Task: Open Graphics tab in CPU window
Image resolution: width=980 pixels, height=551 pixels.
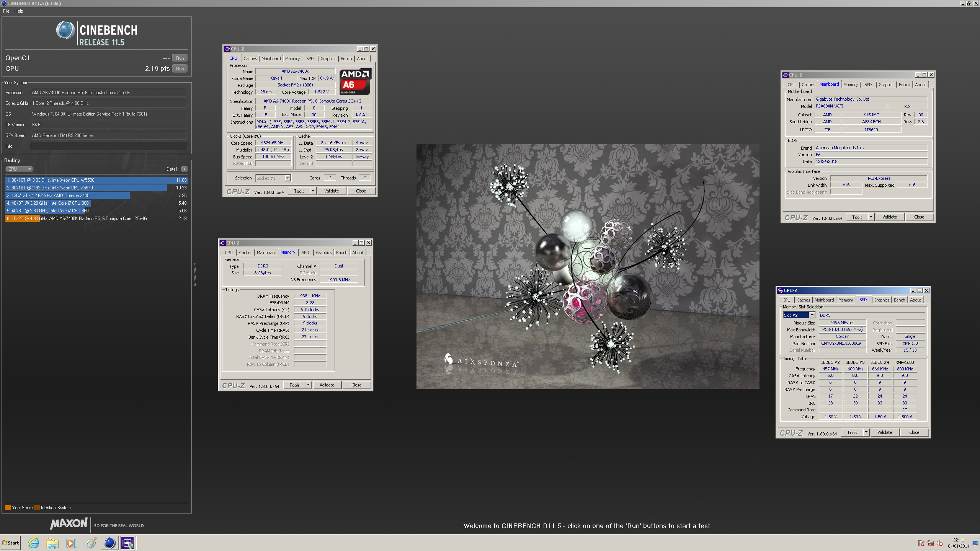Action: tap(328, 59)
